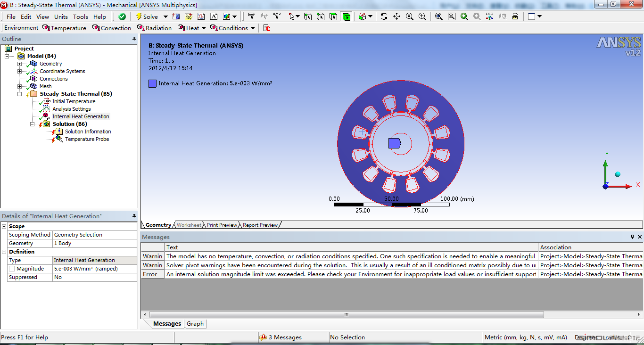Open the Tools menu
Screen dimensions: 644x345
point(80,16)
